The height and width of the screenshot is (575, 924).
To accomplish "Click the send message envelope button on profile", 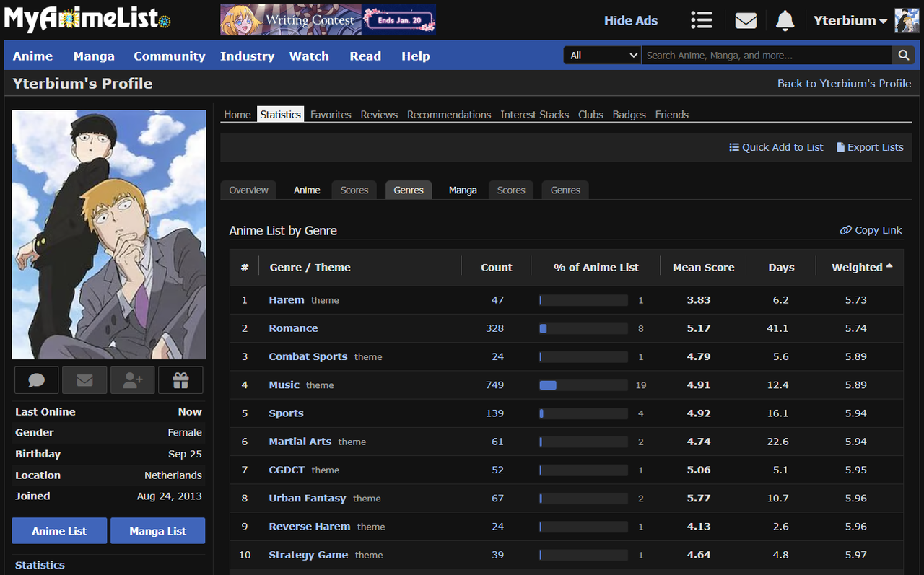I will pyautogui.click(x=84, y=380).
